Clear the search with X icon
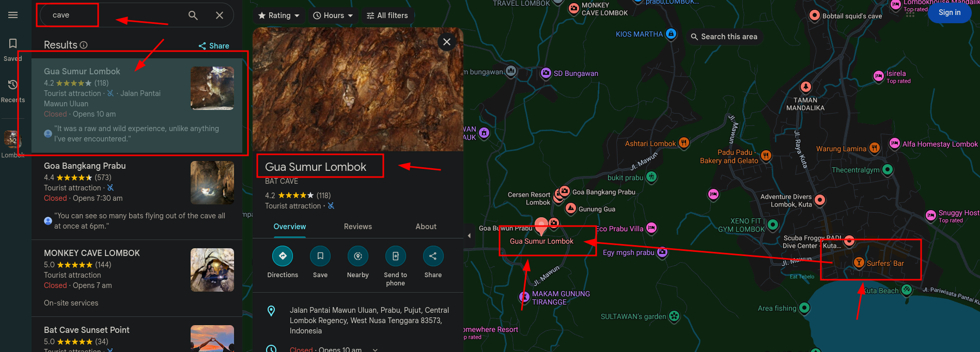This screenshot has height=352, width=980. 220,15
